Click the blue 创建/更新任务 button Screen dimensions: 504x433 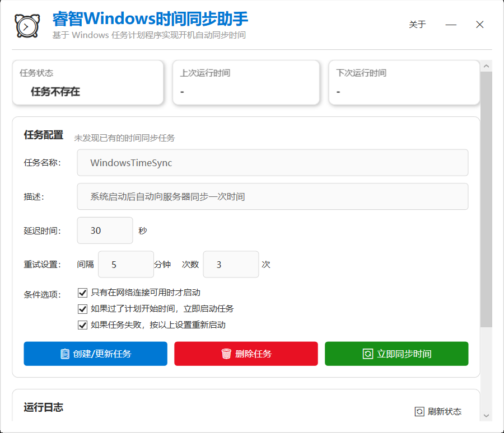(x=95, y=354)
